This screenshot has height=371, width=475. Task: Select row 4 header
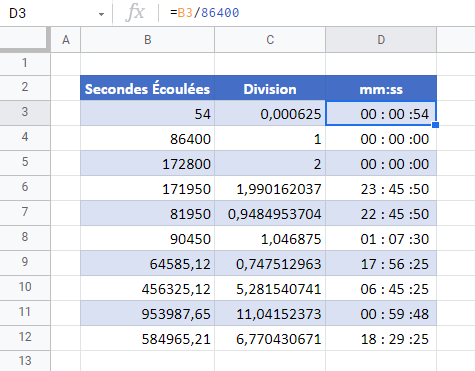pos(25,138)
